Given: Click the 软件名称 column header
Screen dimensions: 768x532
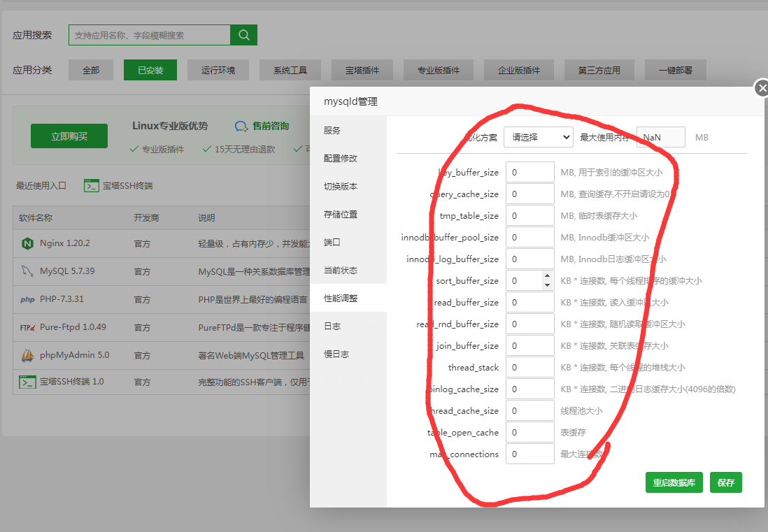Looking at the screenshot, I should [36, 218].
